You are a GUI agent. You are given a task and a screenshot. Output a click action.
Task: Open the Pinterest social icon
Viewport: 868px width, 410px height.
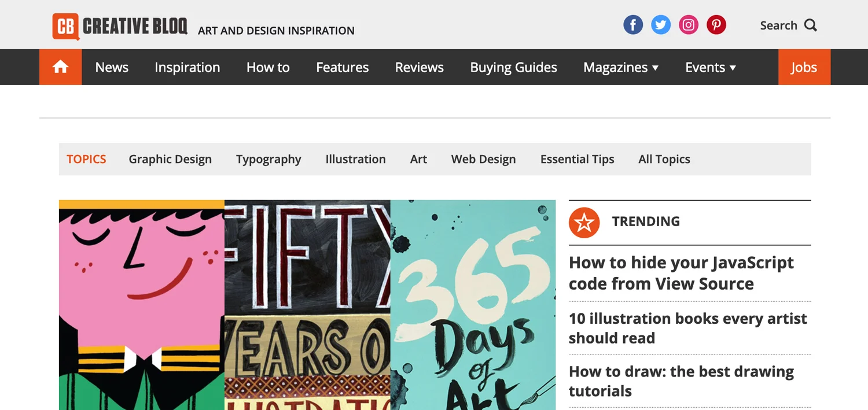pyautogui.click(x=716, y=25)
